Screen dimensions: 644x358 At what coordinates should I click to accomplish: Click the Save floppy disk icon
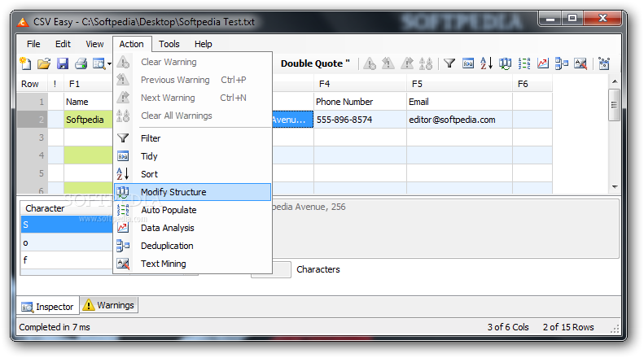(63, 63)
